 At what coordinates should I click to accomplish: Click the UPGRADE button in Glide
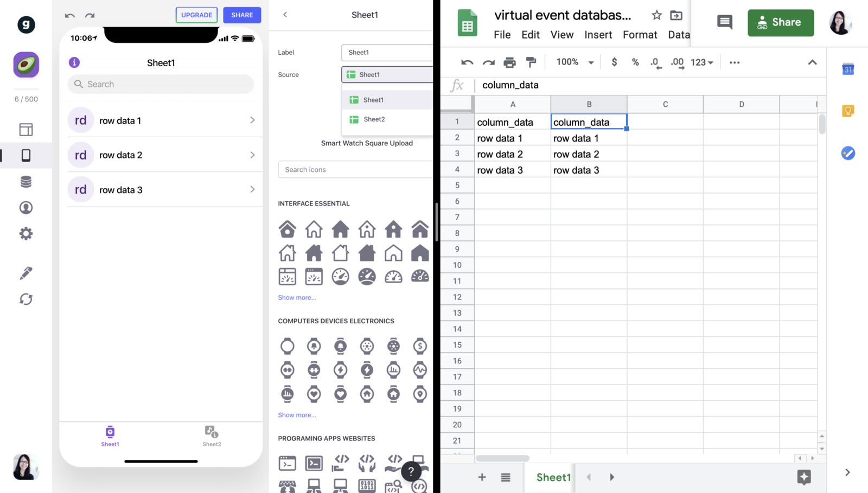[196, 15]
